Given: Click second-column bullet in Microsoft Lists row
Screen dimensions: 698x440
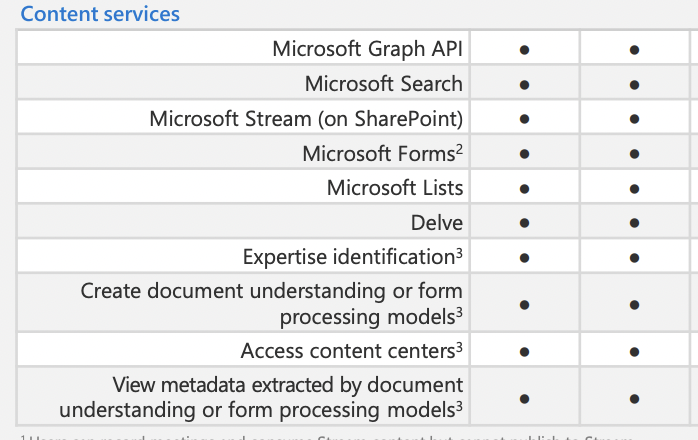Looking at the screenshot, I should click(x=634, y=189).
